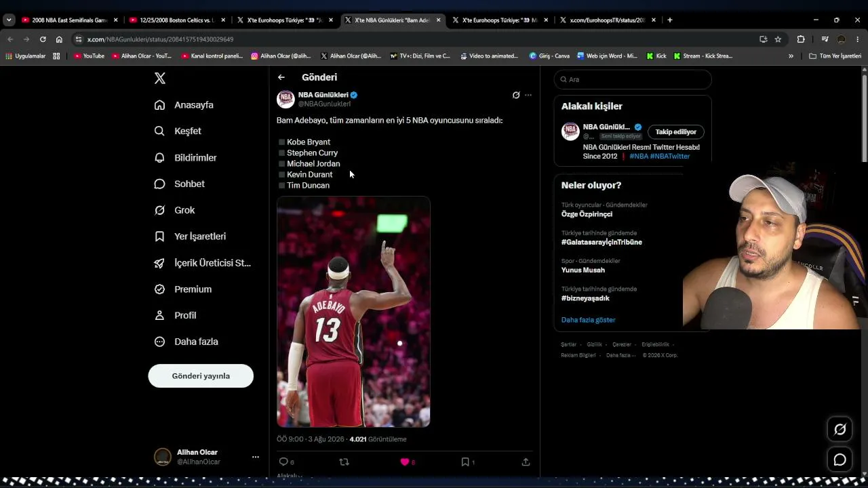Screen dimensions: 868x488
Task: Open Yer İşaretleri bookmark icon in sidebar
Action: 159,237
